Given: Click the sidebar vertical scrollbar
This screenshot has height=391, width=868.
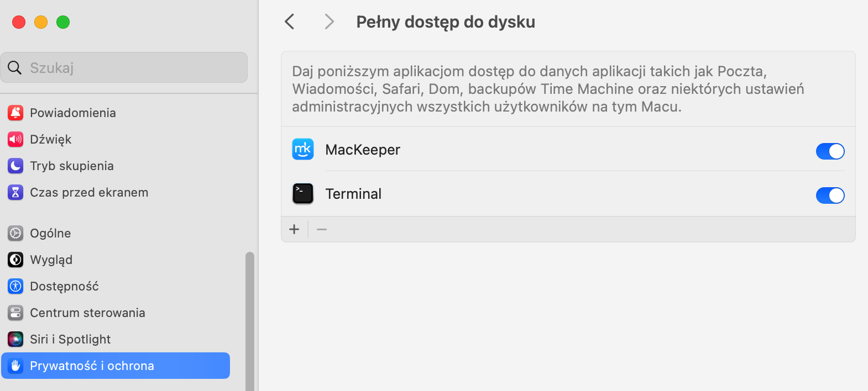Looking at the screenshot, I should click(250, 322).
